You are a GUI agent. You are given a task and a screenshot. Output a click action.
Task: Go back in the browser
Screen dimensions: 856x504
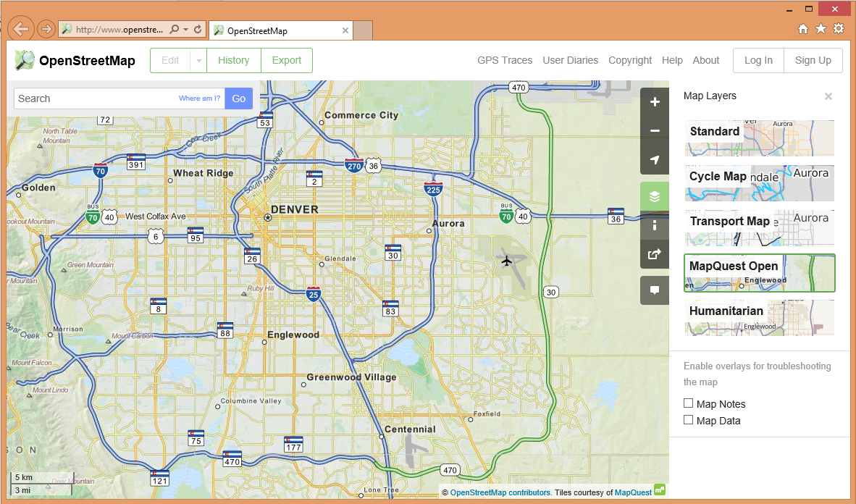point(21,29)
